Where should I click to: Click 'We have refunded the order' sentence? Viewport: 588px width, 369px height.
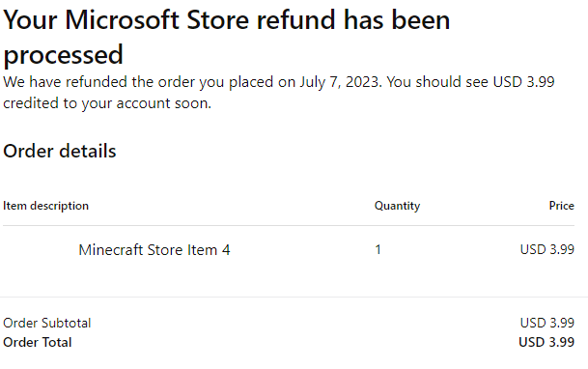tap(192, 82)
